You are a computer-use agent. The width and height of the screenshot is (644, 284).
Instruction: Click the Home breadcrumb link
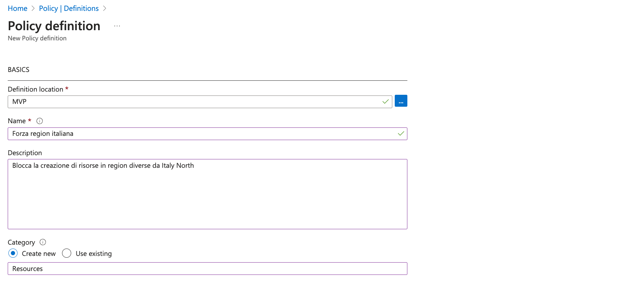point(18,8)
